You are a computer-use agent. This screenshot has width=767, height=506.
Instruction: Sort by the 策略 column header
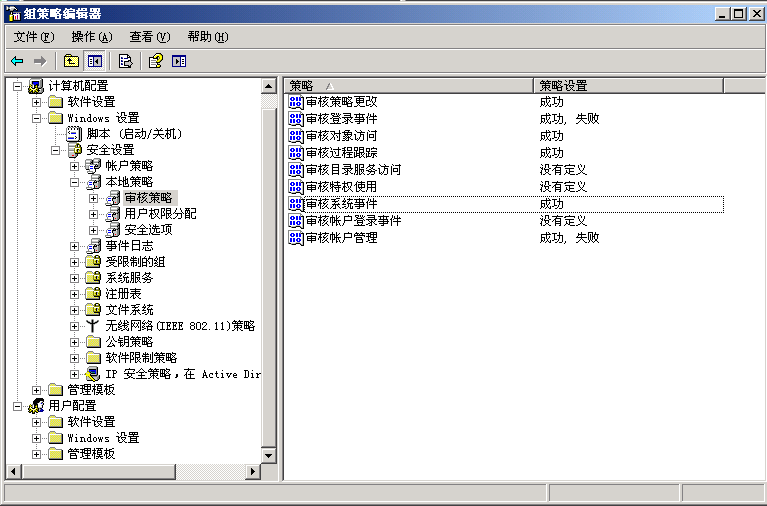tap(408, 86)
